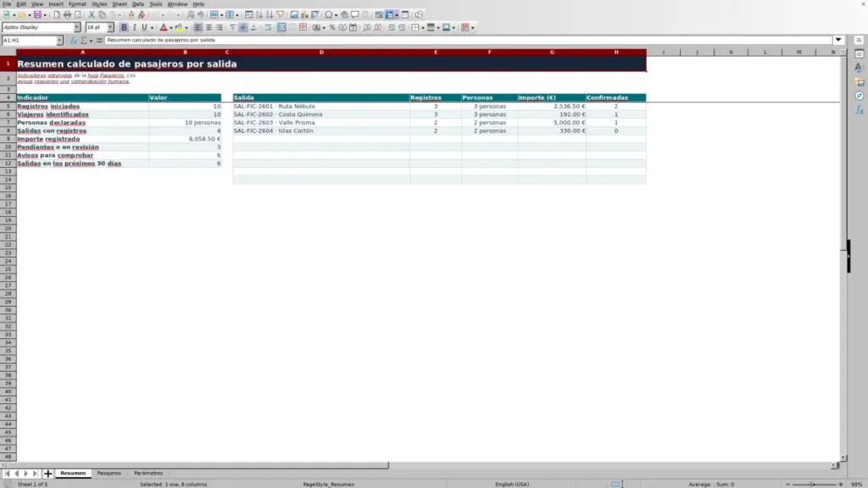Viewport: 868px width, 488px height.
Task: Switch to the Parámetros sheet tab
Action: click(x=148, y=473)
